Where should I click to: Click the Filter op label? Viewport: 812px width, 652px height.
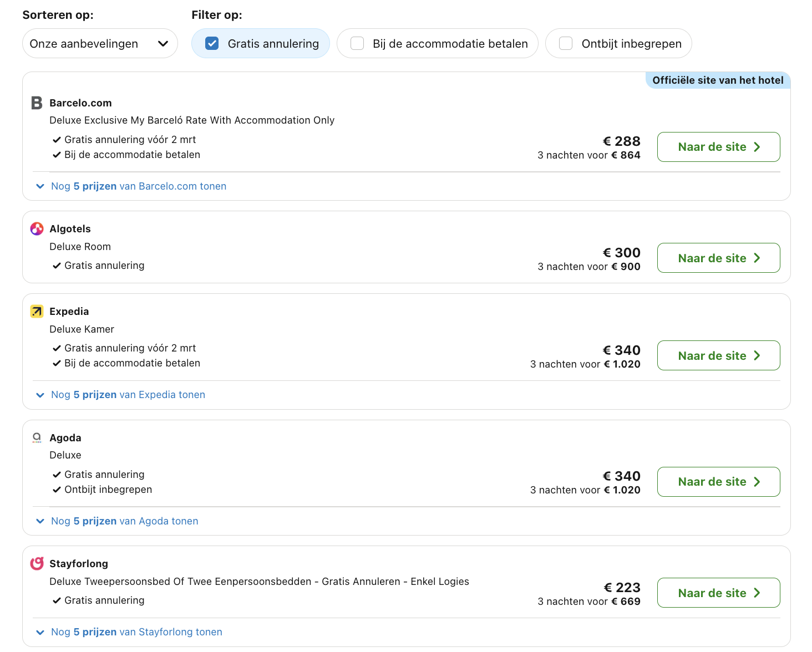click(217, 15)
